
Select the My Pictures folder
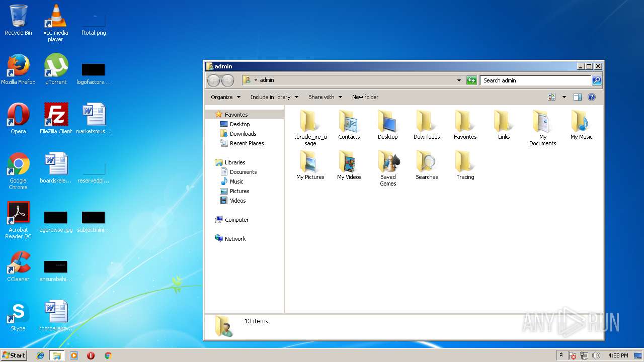click(310, 165)
